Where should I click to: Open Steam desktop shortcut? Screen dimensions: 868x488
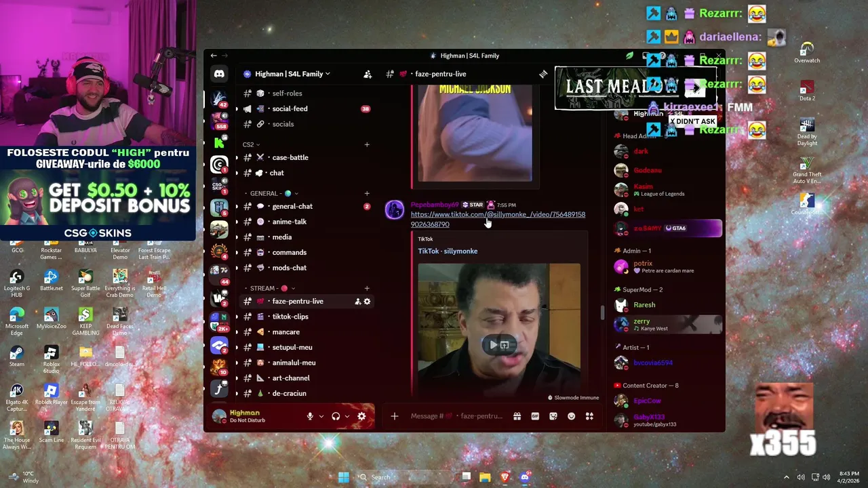[x=17, y=355]
